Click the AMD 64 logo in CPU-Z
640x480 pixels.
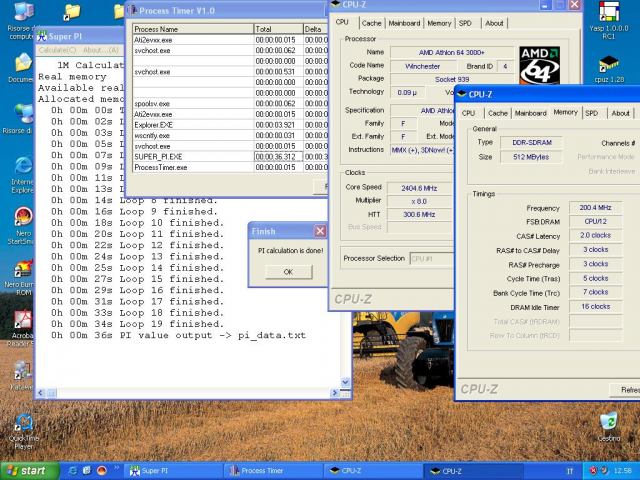[539, 65]
